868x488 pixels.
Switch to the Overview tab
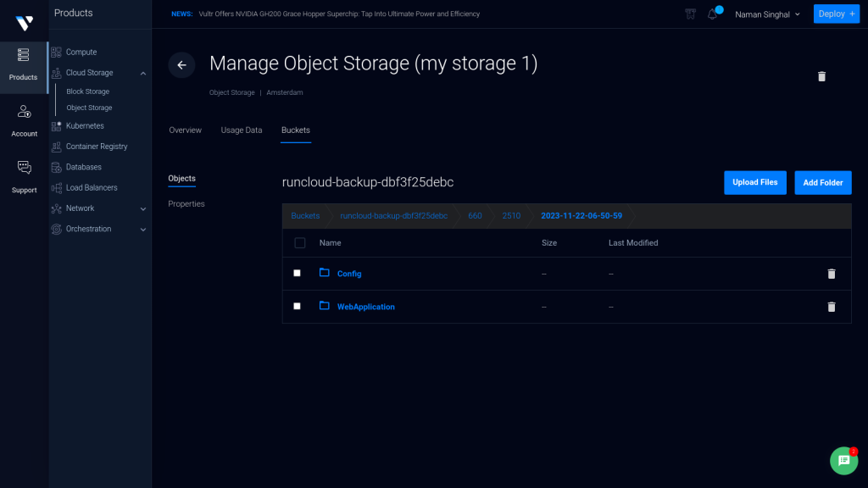(x=185, y=130)
